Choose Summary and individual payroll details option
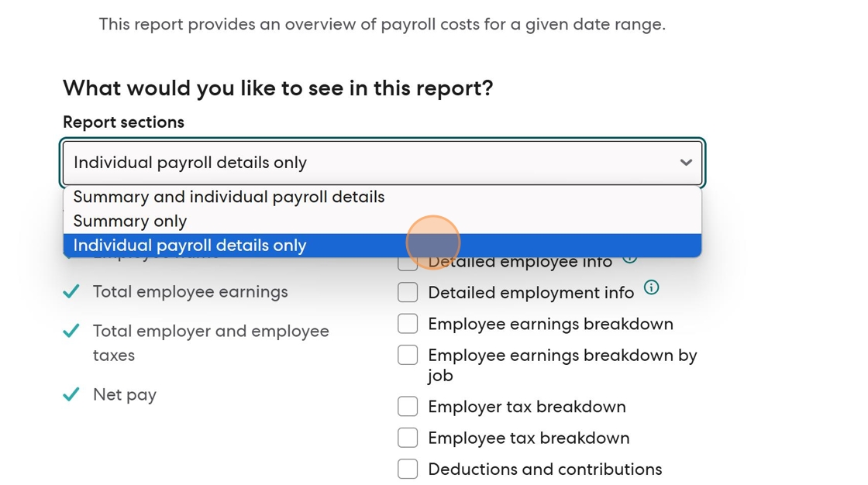Image resolution: width=868 pixels, height=485 pixels. click(x=229, y=197)
